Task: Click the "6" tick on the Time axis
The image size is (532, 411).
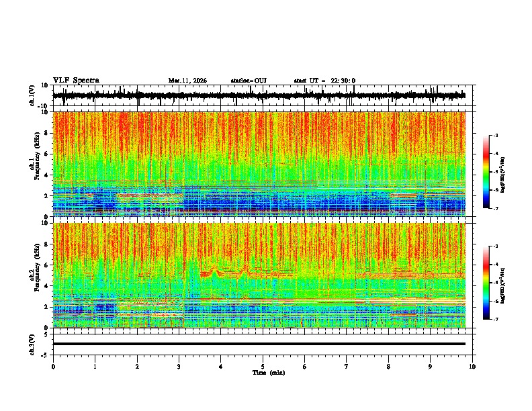Action: 305,367
